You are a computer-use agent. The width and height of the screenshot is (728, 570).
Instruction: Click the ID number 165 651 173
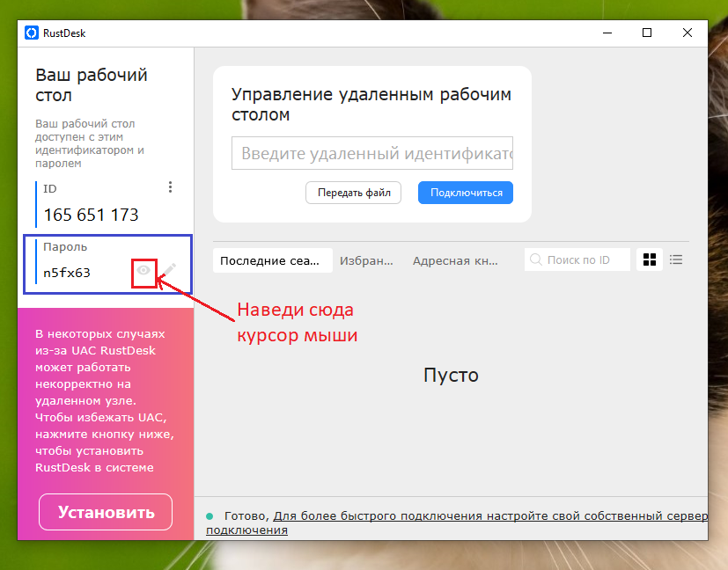tap(91, 215)
